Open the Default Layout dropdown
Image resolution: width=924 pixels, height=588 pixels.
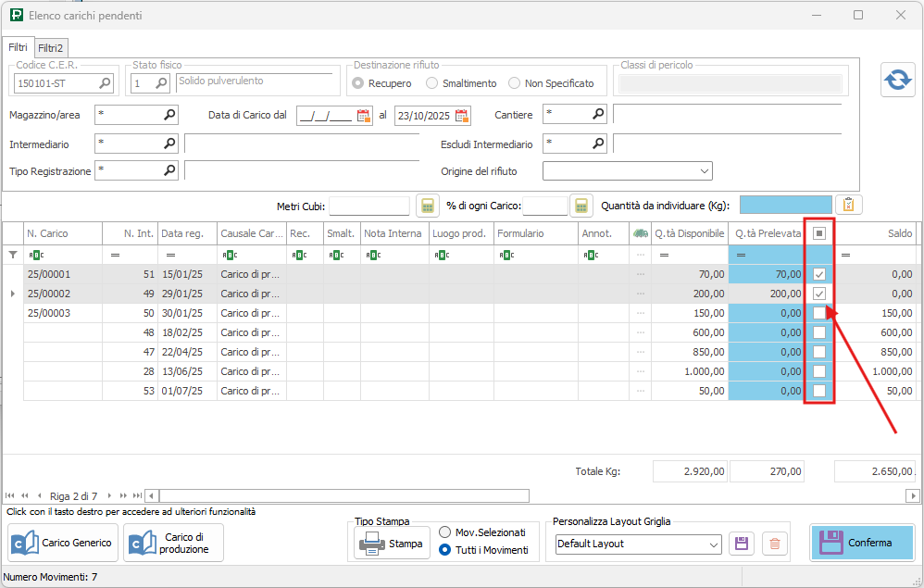coord(713,544)
